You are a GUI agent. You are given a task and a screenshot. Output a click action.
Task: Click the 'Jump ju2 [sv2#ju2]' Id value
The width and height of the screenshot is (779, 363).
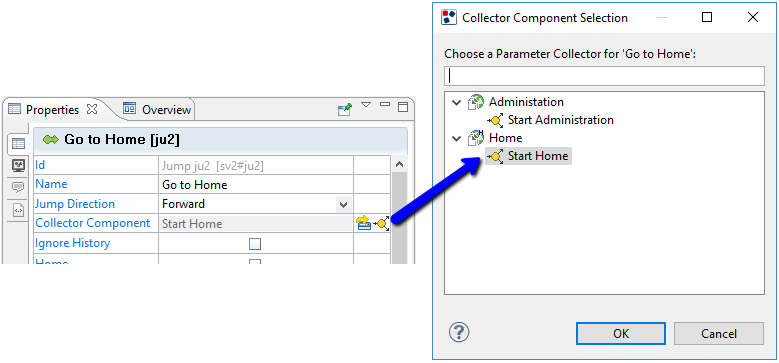point(213,166)
